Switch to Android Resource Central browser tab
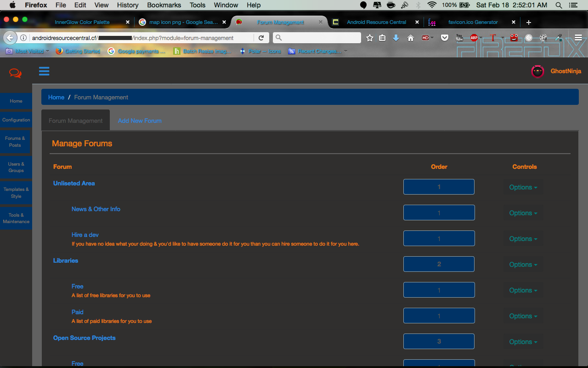This screenshot has height=368, width=588. (376, 22)
